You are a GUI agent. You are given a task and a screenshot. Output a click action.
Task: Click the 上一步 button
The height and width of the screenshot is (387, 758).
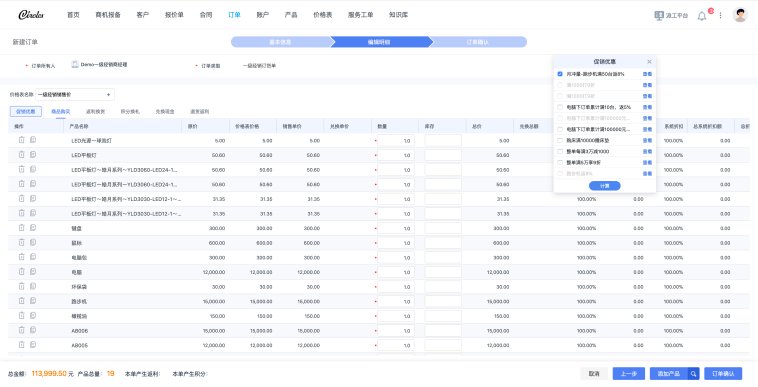point(628,373)
